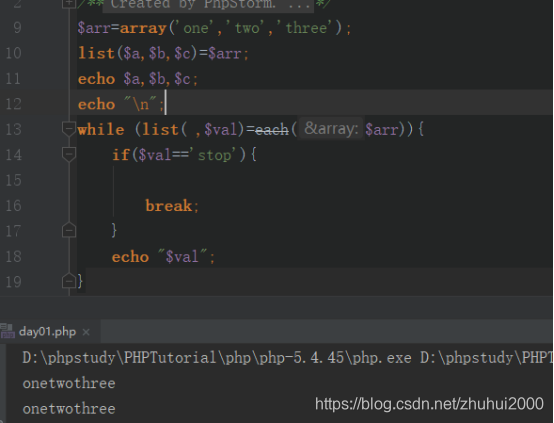Collapse the while loop fold marker at line 13
This screenshot has width=554, height=423.
(x=69, y=129)
